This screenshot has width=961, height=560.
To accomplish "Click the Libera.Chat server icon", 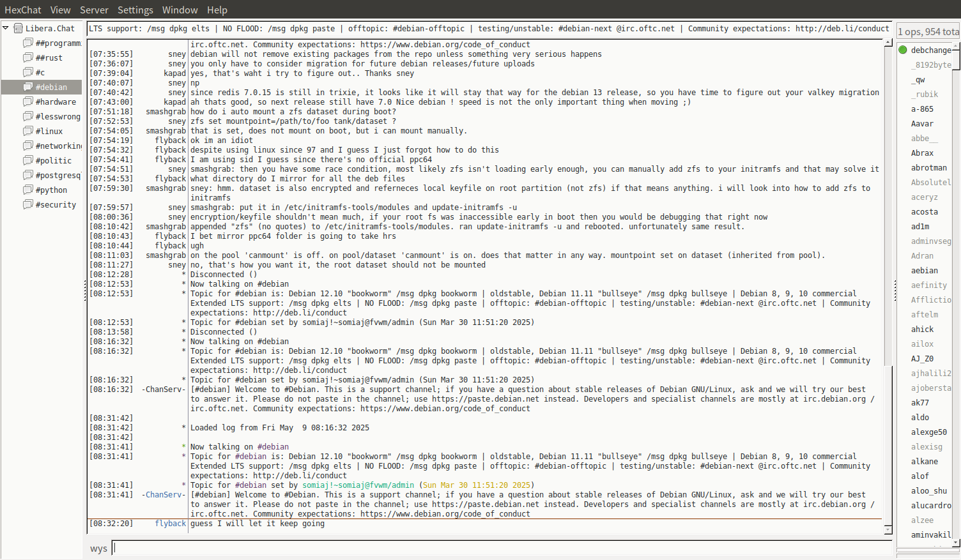I will point(18,28).
